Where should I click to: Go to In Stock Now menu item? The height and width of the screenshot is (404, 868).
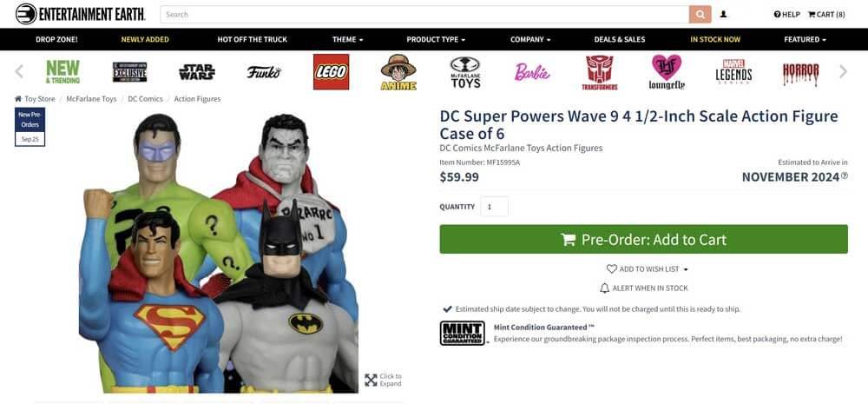[715, 39]
